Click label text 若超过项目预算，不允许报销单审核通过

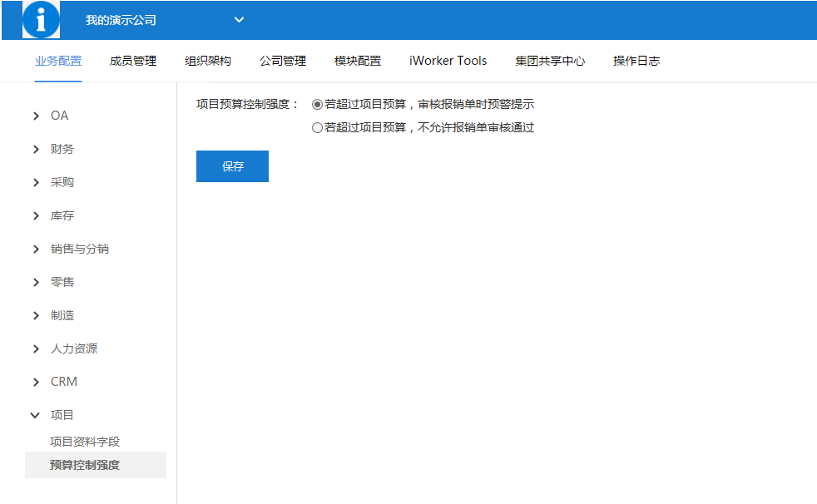429,127
